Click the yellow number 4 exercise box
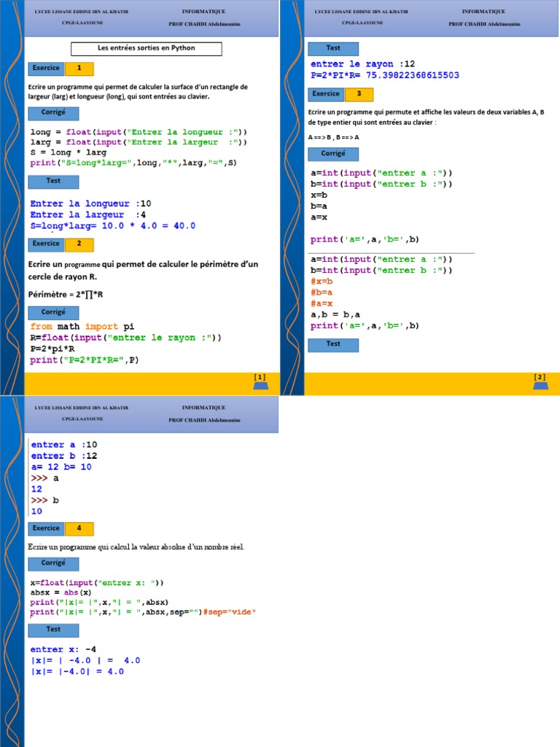This screenshot has width=560, height=747. pos(79,528)
